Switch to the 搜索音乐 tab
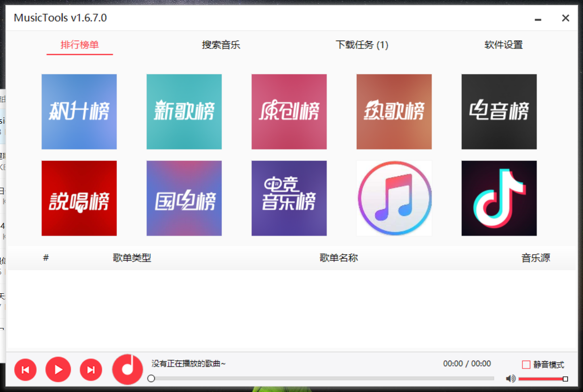 221,45
